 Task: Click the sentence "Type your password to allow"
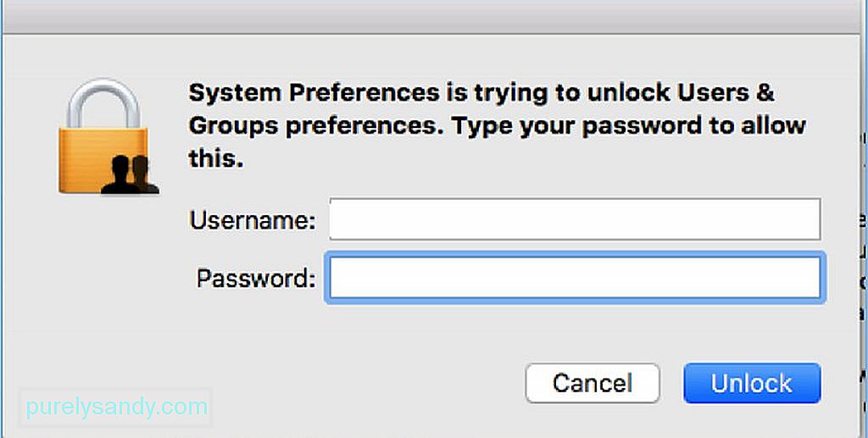tap(628, 126)
